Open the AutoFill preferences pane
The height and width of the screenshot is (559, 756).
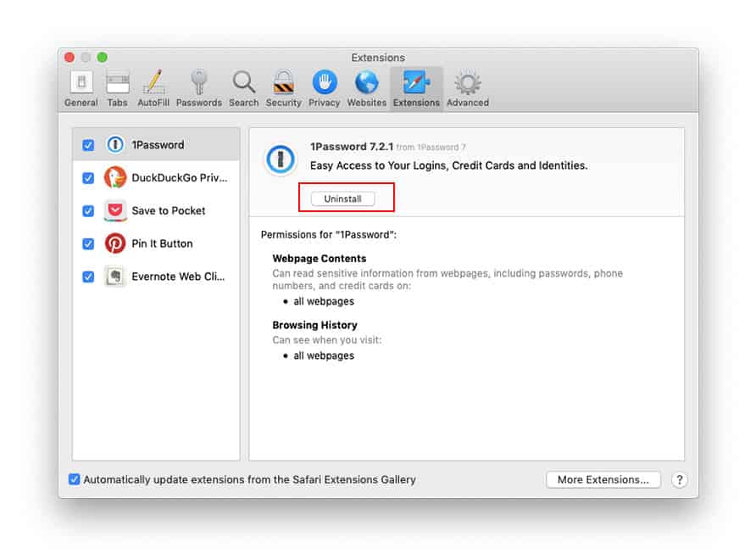[x=153, y=89]
